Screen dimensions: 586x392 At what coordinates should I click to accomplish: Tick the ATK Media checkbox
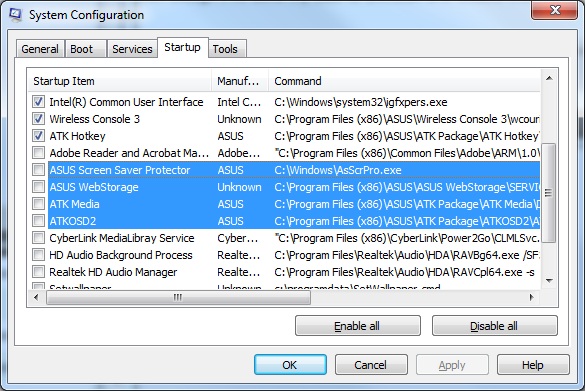pyautogui.click(x=38, y=204)
